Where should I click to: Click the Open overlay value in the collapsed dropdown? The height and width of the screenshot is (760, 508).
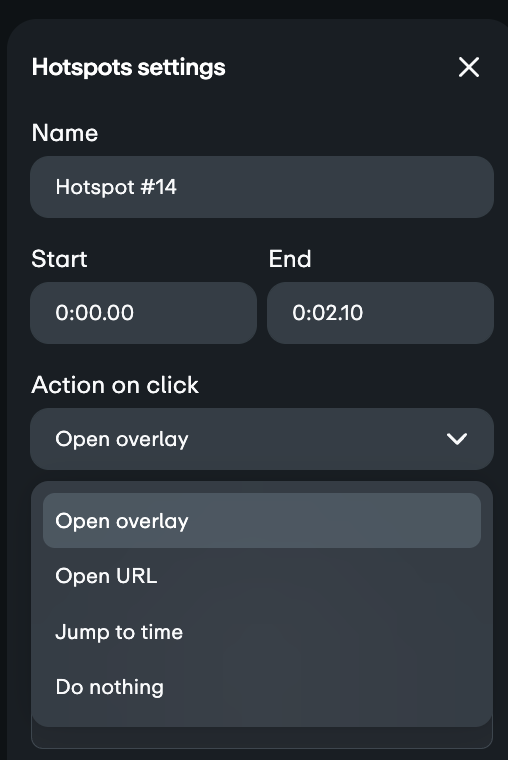pos(122,439)
